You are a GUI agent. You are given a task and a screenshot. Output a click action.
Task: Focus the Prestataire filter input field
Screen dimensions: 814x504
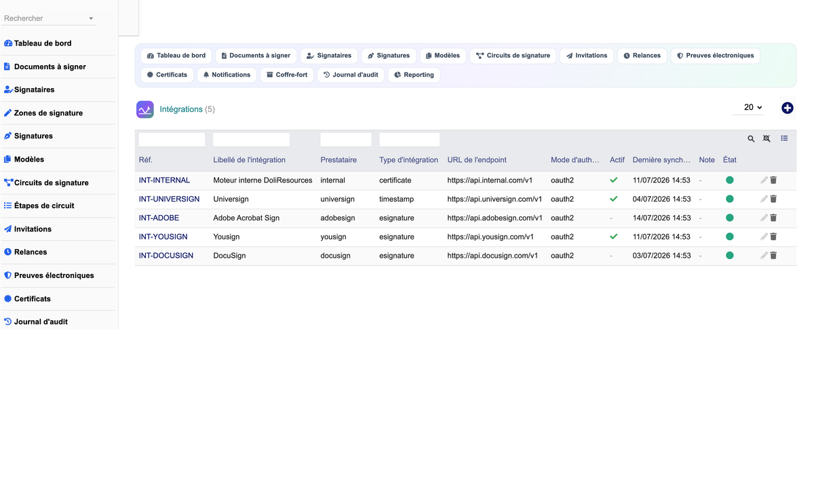coord(345,140)
